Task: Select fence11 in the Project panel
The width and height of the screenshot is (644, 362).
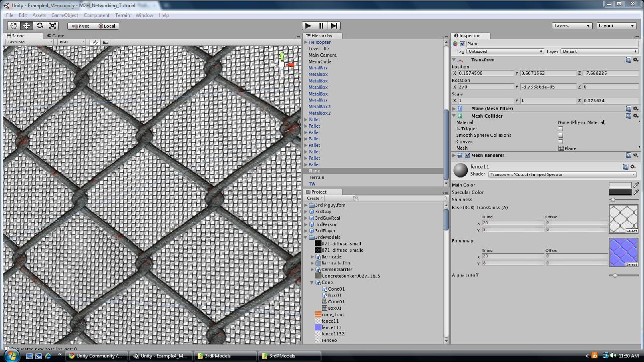Action: [331, 321]
